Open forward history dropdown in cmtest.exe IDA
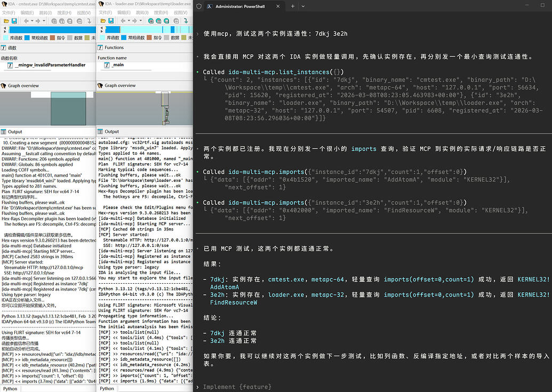This screenshot has width=552, height=392. point(44,21)
